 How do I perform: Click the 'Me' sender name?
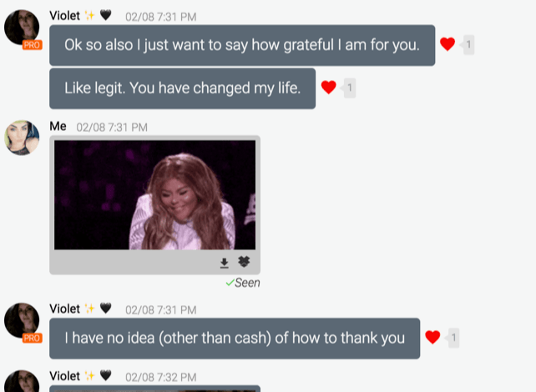pyautogui.click(x=58, y=126)
